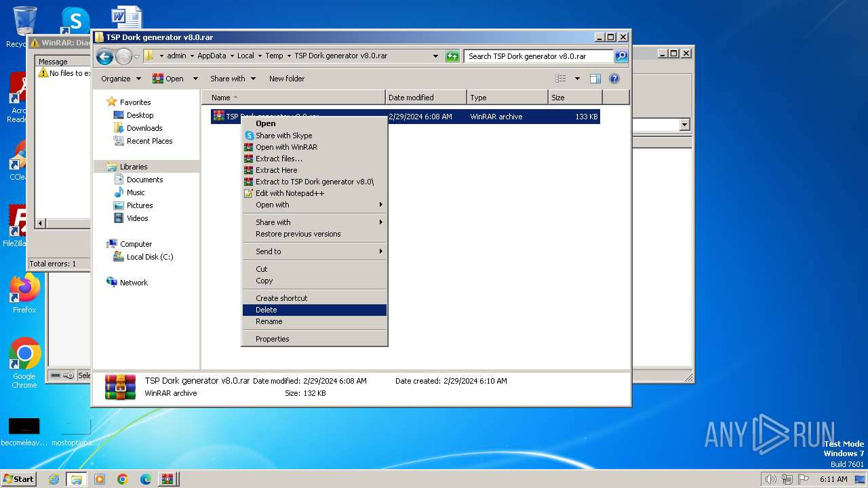
Task: Open recent pages dropdown next to Forward
Action: click(137, 56)
